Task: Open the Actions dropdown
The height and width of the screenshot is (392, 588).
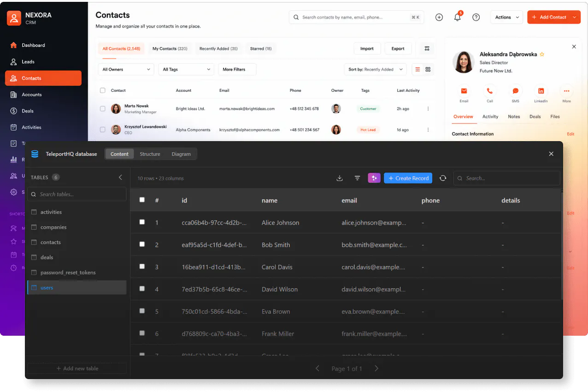Action: tap(506, 17)
